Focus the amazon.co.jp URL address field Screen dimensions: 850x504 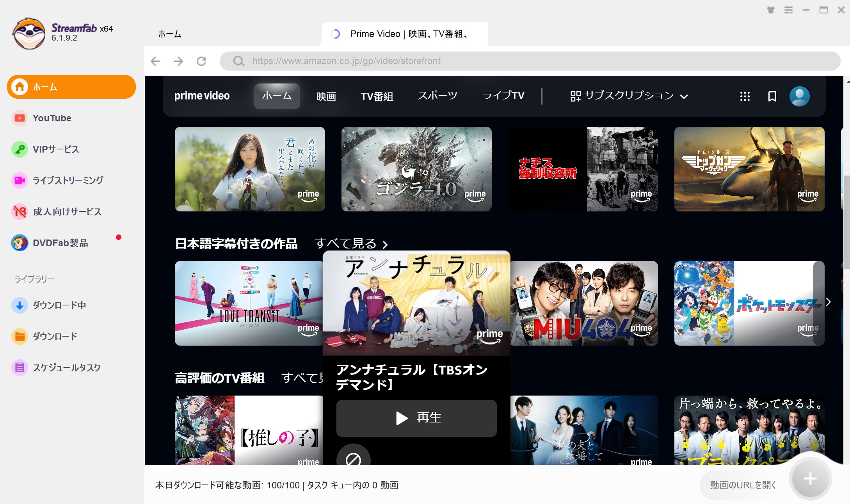530,61
